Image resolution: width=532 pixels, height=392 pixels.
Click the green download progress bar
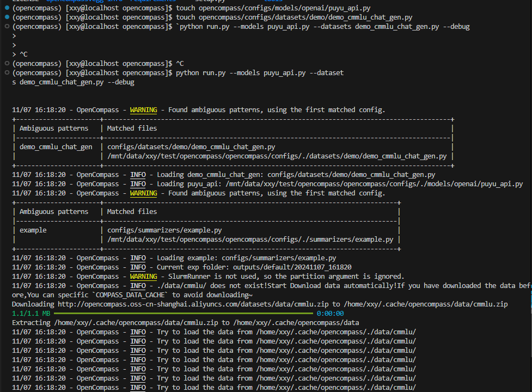tap(183, 314)
